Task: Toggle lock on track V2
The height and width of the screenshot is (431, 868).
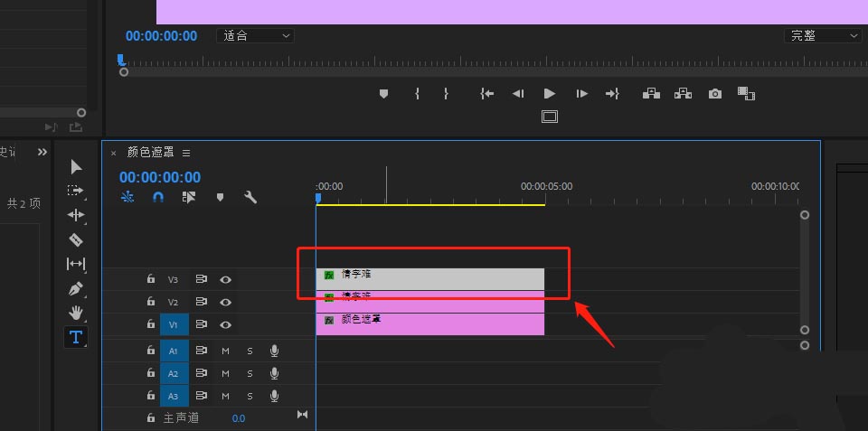Action: coord(151,302)
